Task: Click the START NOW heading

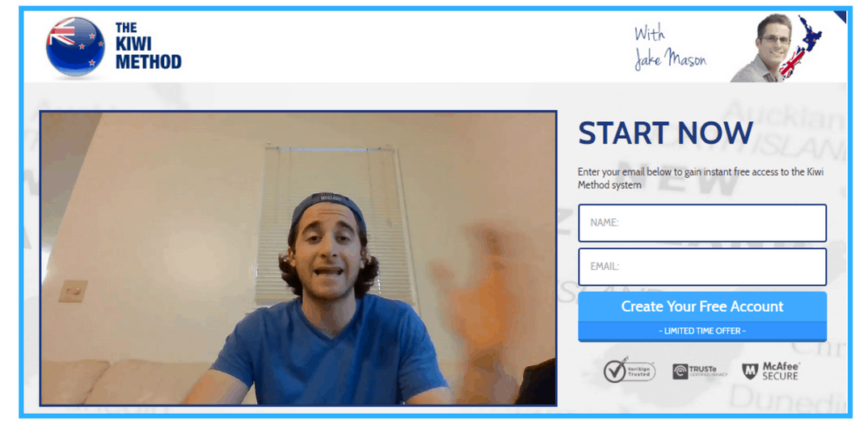Action: tap(665, 133)
